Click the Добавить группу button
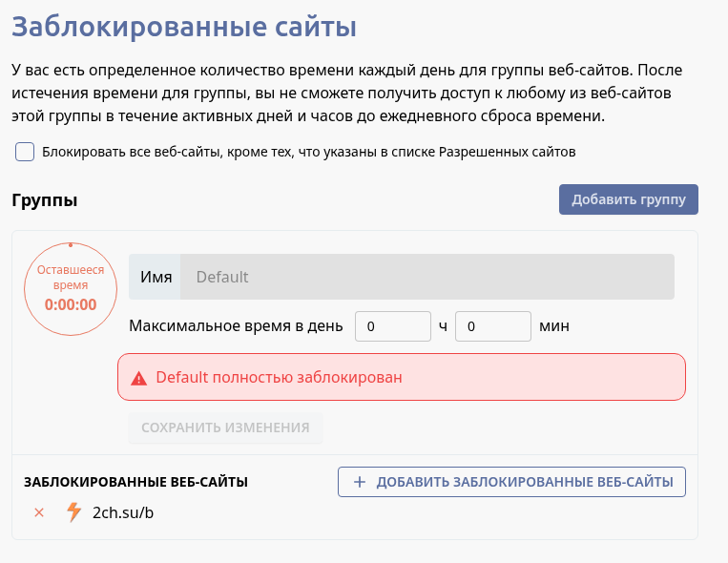728x563 pixels. [628, 199]
